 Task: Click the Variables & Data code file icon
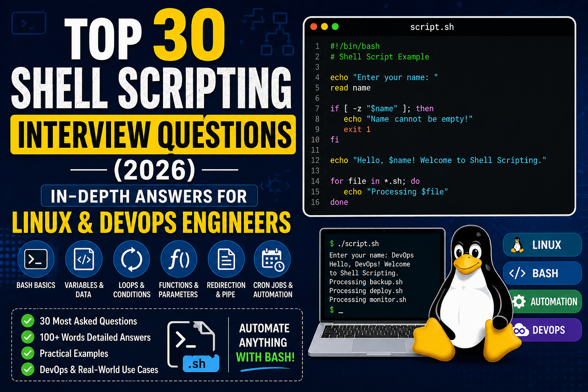point(84,259)
